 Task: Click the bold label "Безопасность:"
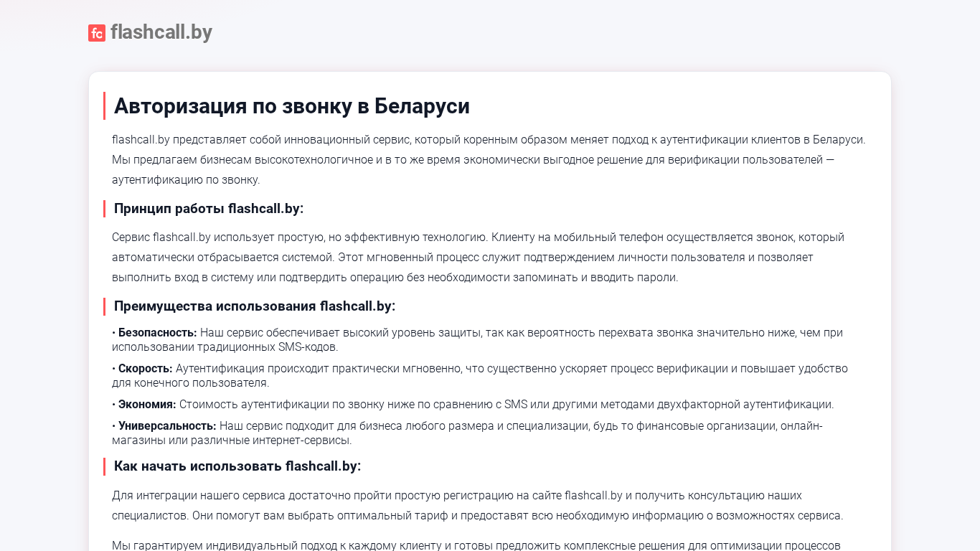click(157, 333)
